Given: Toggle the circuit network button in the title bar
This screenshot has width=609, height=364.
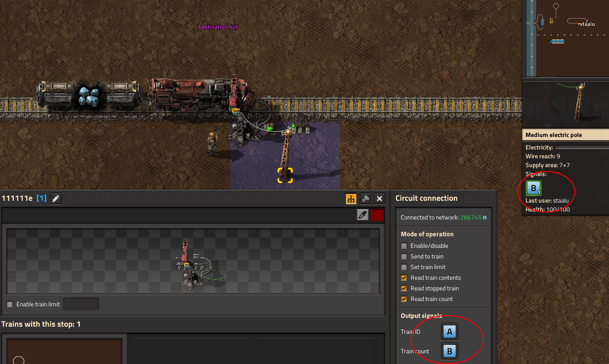Looking at the screenshot, I should (351, 199).
